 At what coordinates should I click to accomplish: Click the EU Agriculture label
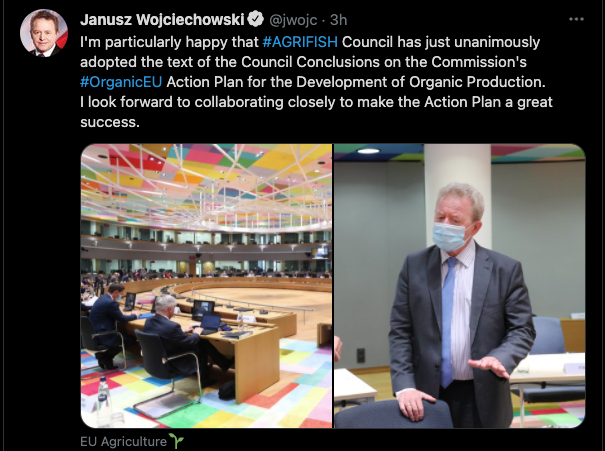[x=123, y=441]
